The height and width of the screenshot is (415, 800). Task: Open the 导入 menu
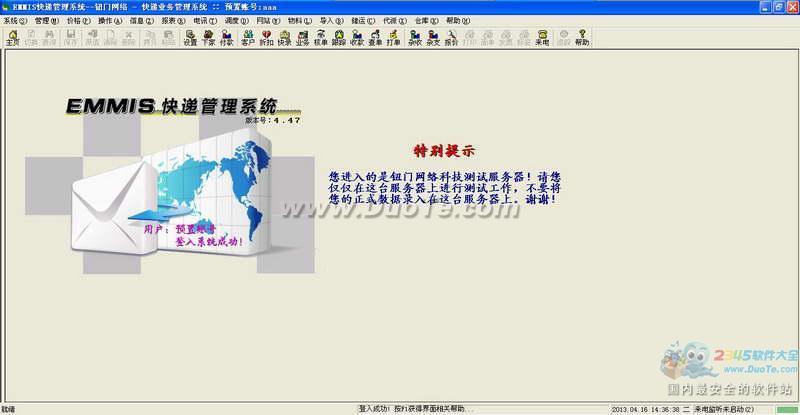(332, 21)
